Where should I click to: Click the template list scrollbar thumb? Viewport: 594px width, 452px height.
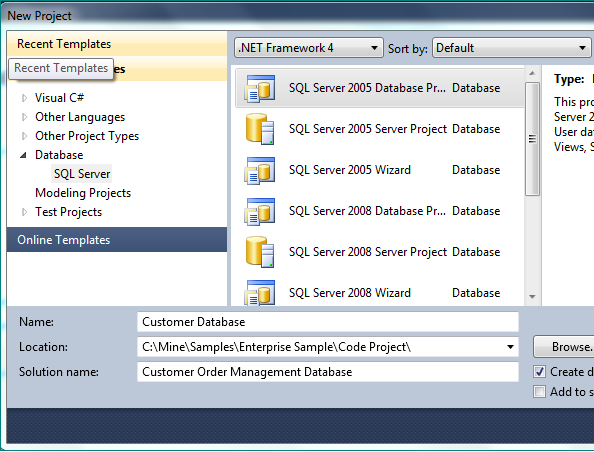click(532, 139)
